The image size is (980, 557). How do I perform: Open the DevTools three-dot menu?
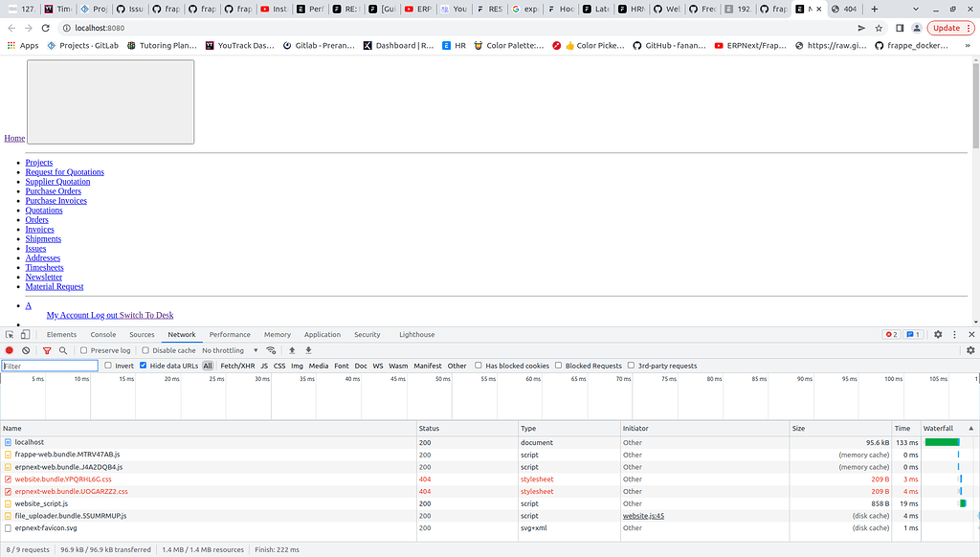954,334
